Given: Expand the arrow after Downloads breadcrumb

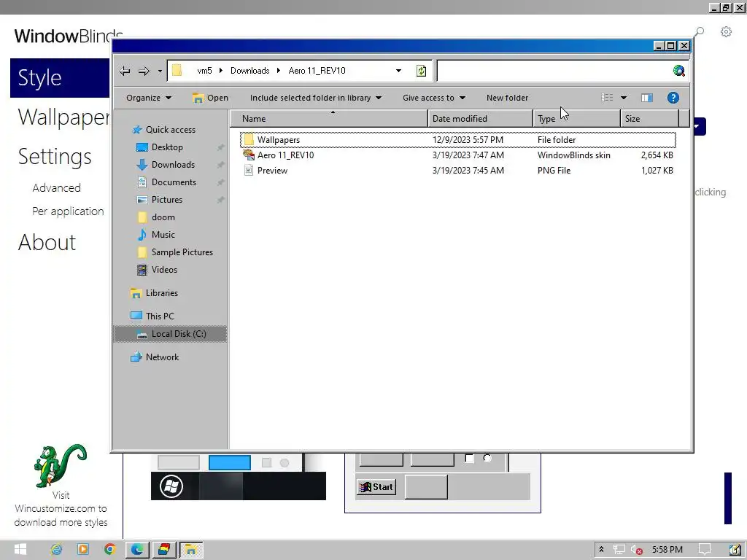Looking at the screenshot, I should [x=279, y=71].
